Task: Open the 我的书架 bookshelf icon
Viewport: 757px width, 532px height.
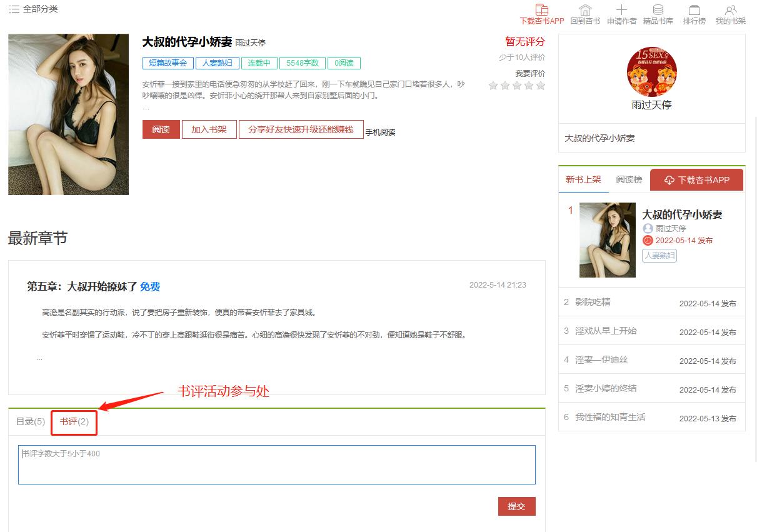Action: coord(730,10)
